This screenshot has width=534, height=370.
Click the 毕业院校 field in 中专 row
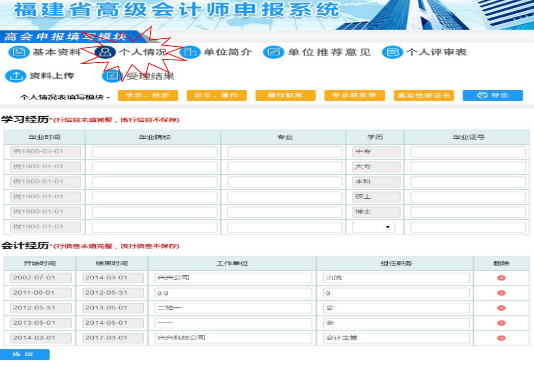click(155, 152)
